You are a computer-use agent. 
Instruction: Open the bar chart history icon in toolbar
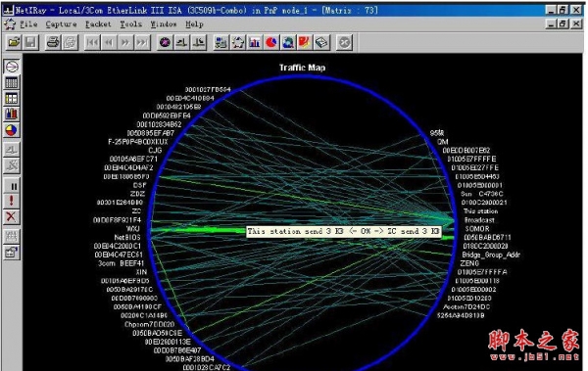(x=255, y=42)
